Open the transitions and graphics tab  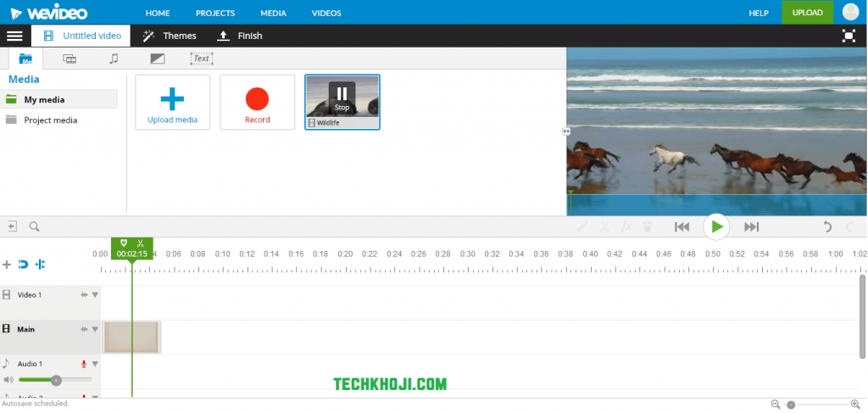coord(70,59)
